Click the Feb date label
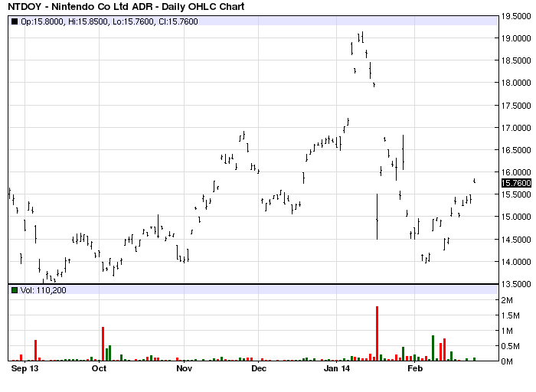Image resolution: width=536 pixels, height=392 pixels. coord(415,368)
